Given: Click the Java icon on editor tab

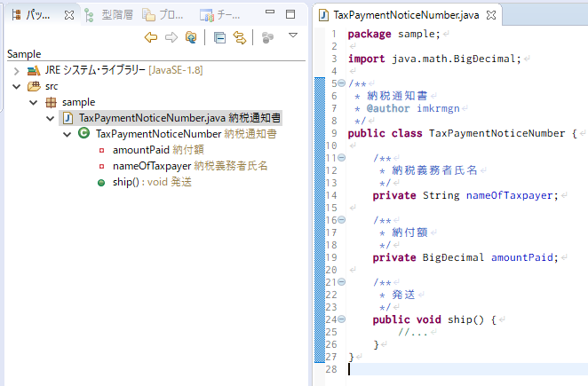Looking at the screenshot, I should [x=323, y=15].
